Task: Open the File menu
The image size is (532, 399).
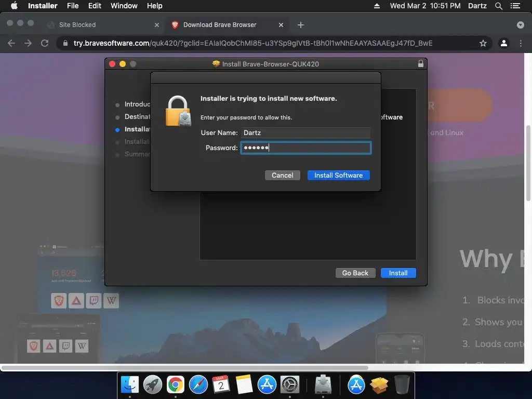Action: click(73, 6)
